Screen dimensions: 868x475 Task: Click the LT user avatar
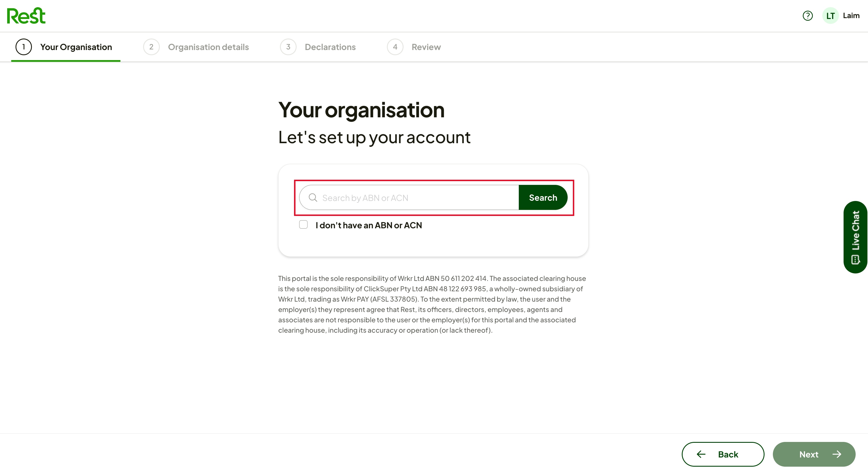(x=830, y=16)
